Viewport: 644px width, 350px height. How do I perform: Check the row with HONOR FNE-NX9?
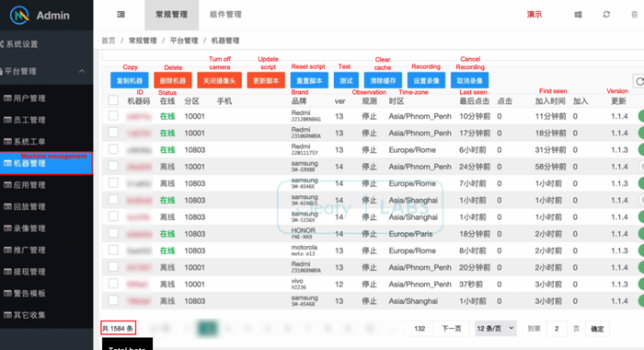coord(113,233)
